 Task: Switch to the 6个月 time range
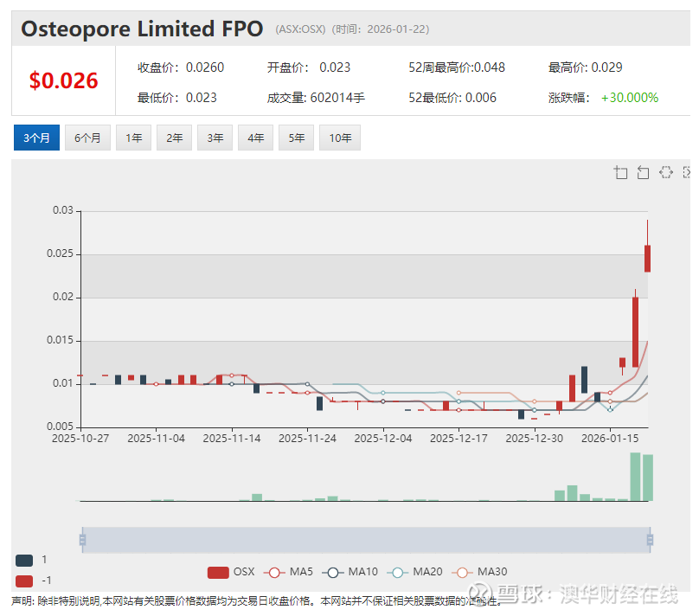(87, 138)
